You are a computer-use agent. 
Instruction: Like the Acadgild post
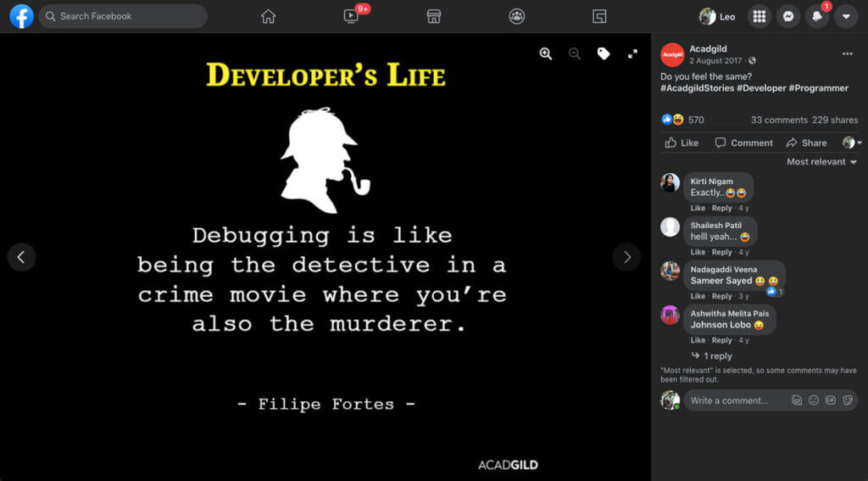[682, 143]
